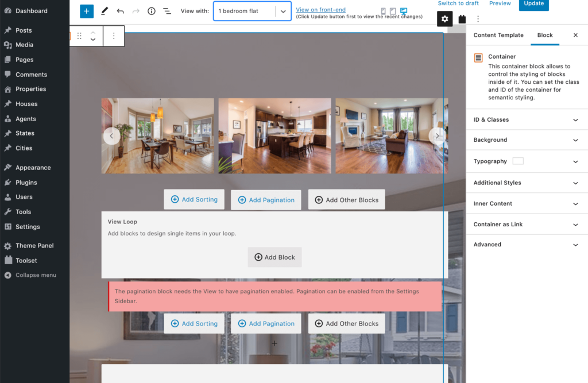
Task: Expand the ID & Classes section
Action: pos(527,119)
